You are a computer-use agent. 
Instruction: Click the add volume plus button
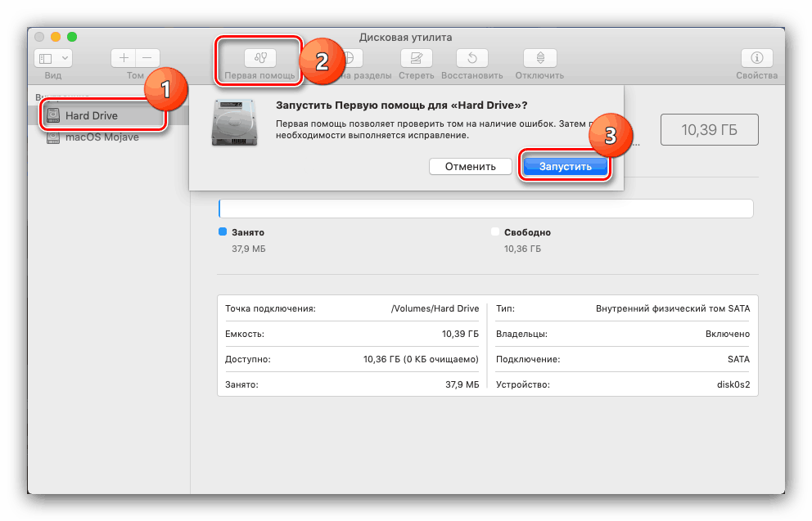tap(124, 58)
